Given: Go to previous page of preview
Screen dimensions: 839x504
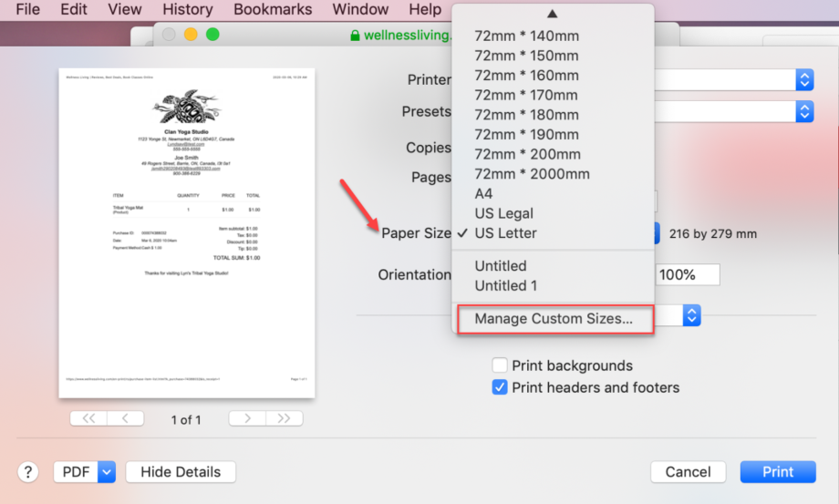Looking at the screenshot, I should [125, 418].
